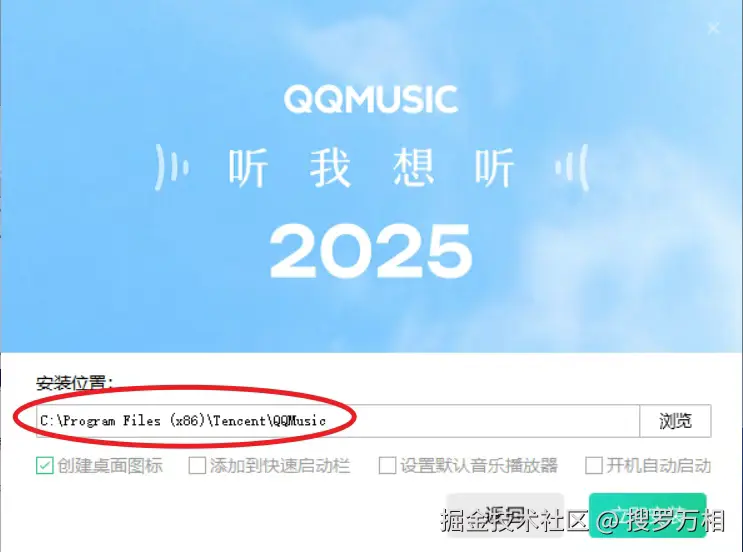
Task: Click the 安装位置 label
Action: pos(75,383)
